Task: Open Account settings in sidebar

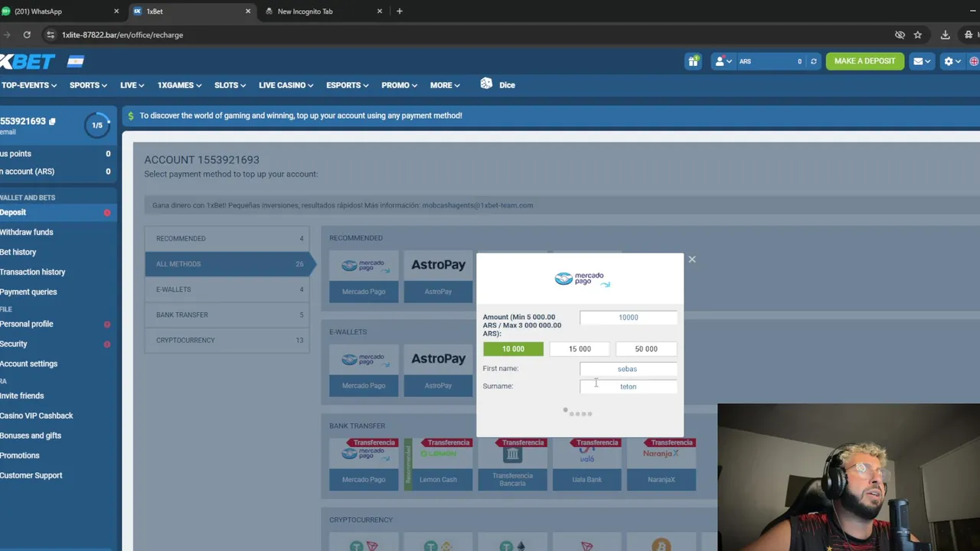Action: (57, 364)
